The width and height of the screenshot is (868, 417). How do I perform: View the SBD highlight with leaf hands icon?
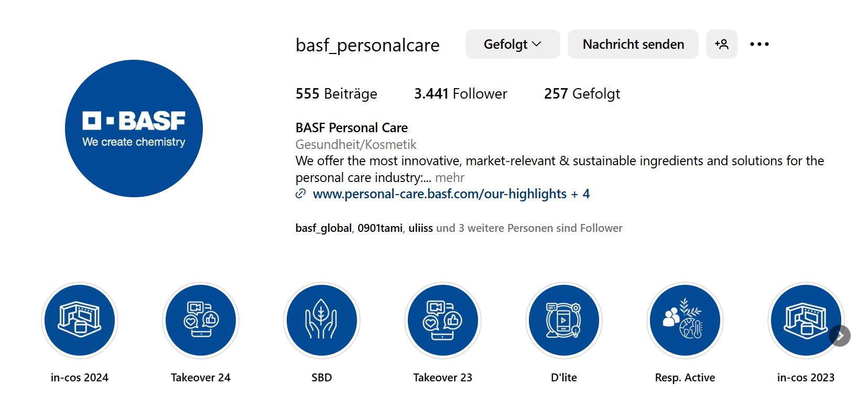click(x=322, y=320)
